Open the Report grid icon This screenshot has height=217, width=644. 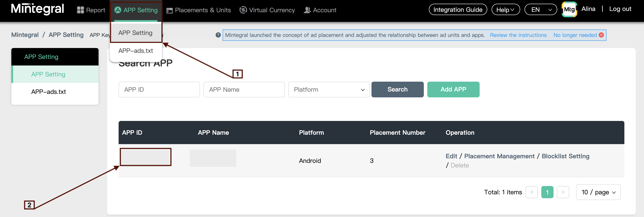tap(80, 10)
